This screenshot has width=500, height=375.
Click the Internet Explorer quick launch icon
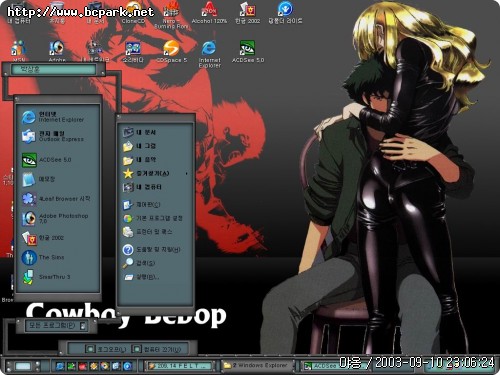click(60, 366)
